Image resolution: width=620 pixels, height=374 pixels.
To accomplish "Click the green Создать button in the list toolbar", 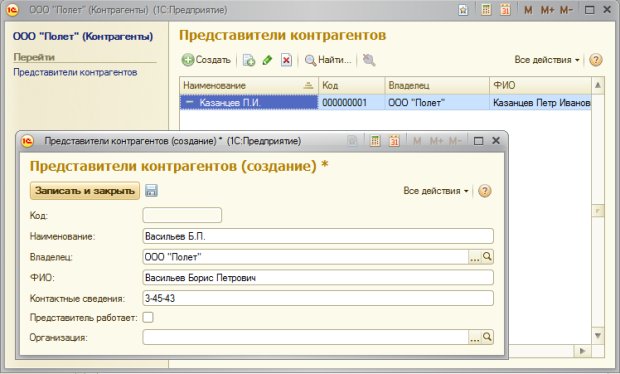I will click(206, 60).
